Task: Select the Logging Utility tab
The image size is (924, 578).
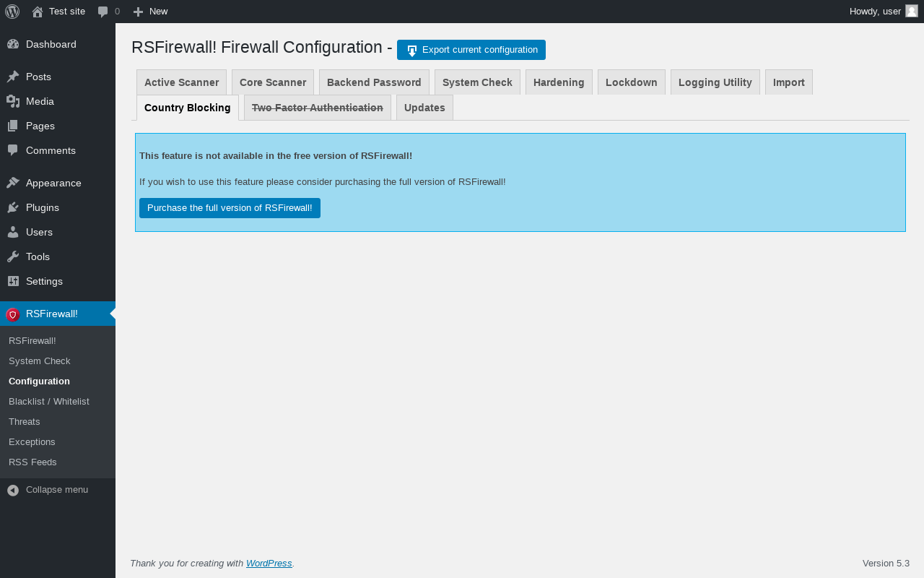Action: 715,82
